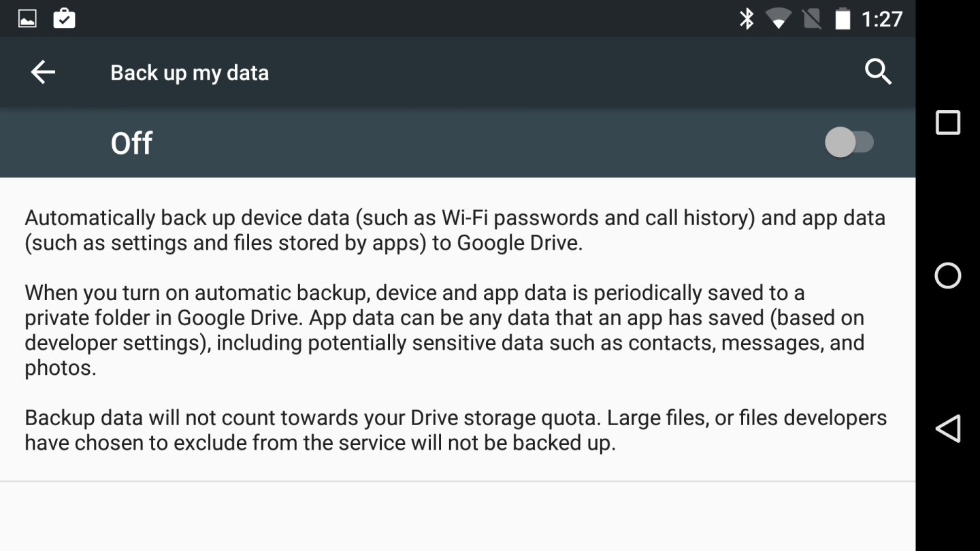Tap the clock showing 1:27

point(882,19)
